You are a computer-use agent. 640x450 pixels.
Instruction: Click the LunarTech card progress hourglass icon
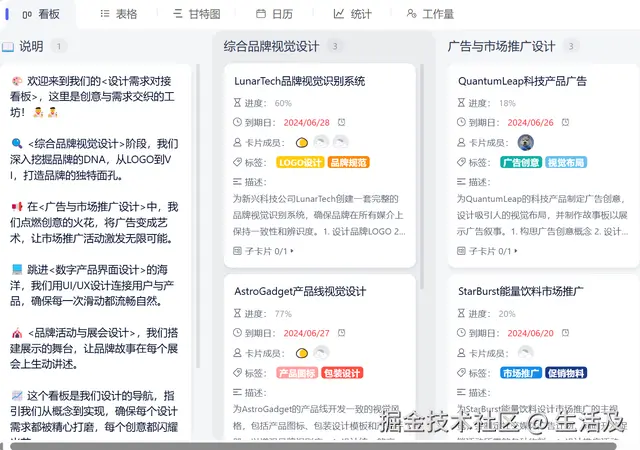click(237, 102)
